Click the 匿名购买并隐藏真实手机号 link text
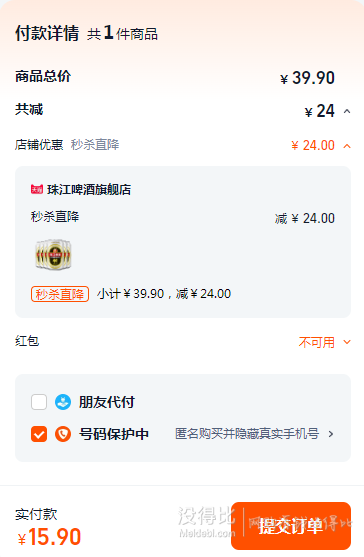Screen dimensions: 364x557 pos(247,434)
